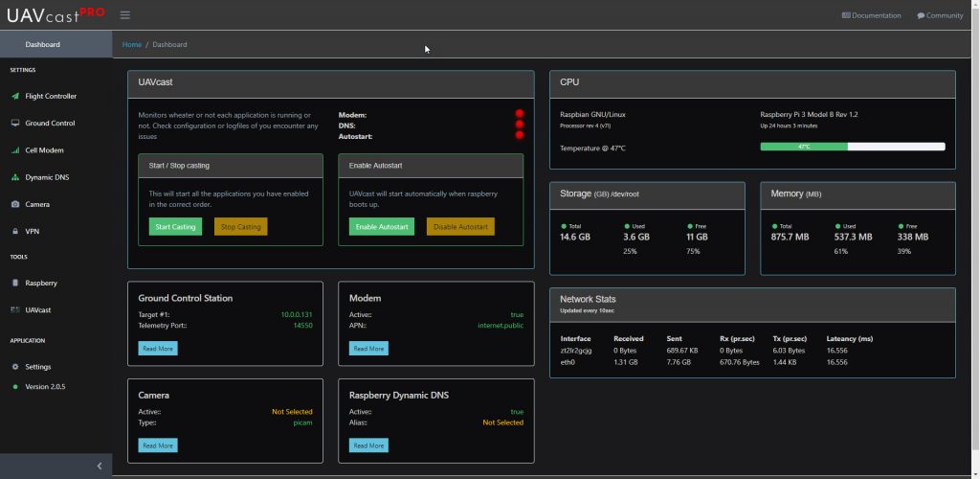Image resolution: width=980 pixels, height=479 pixels.
Task: Click the Stop Casting button
Action: tap(240, 226)
